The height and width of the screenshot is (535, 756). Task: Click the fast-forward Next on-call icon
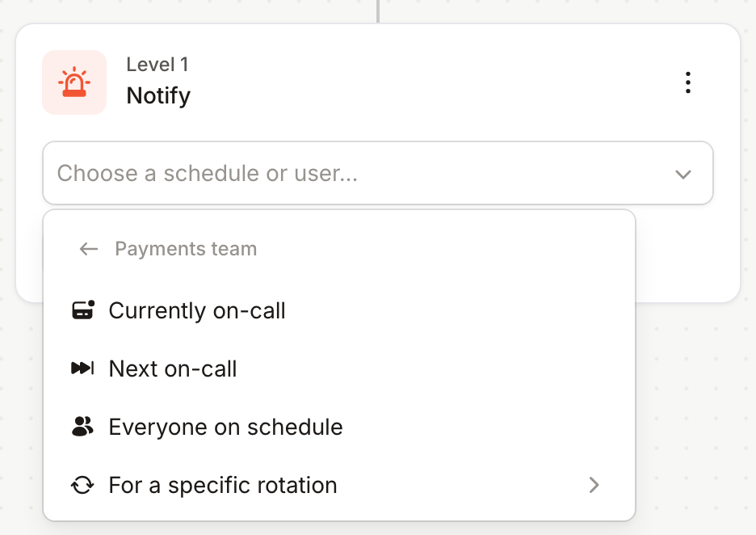(x=83, y=369)
